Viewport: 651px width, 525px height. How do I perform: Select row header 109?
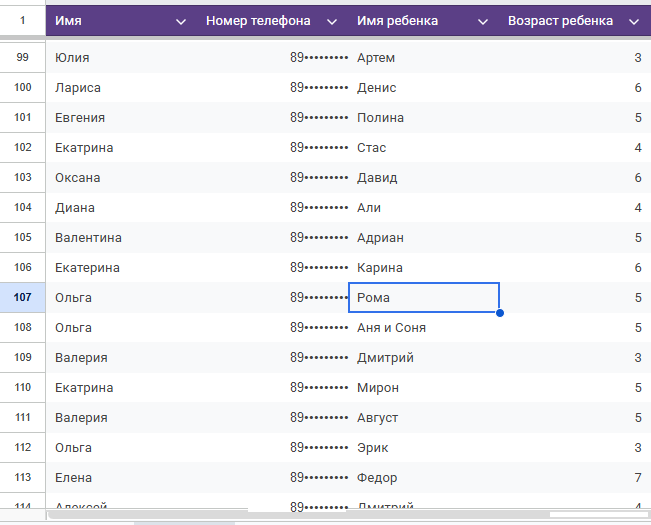(x=22, y=357)
